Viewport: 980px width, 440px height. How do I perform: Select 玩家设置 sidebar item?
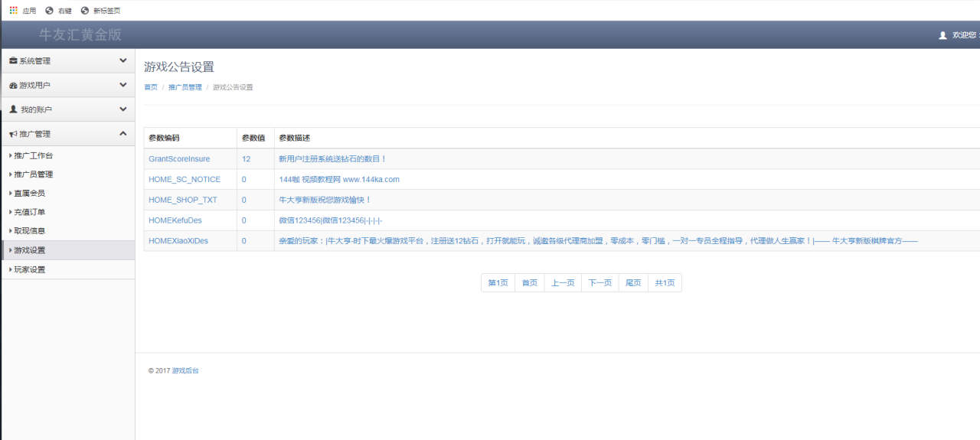30,270
